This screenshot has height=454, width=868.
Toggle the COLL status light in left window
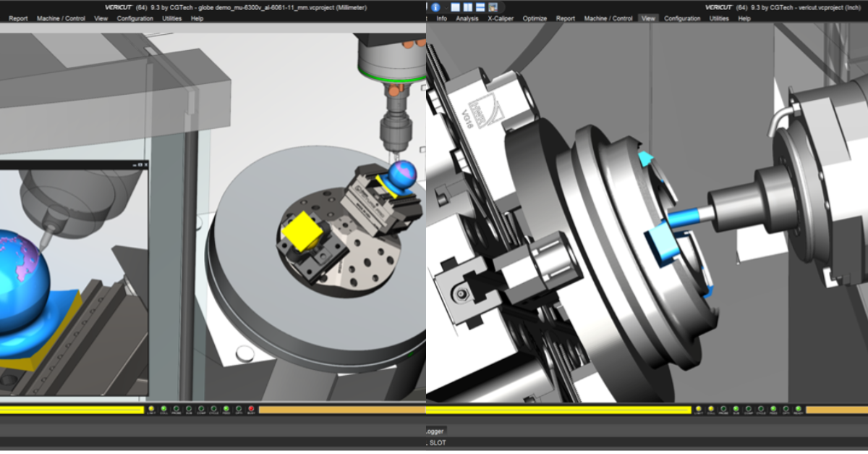[x=163, y=409]
